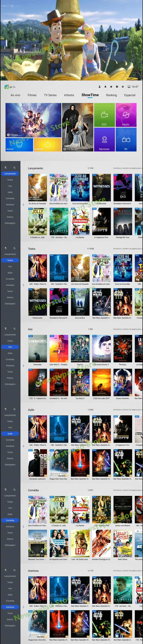Image resolution: width=143 pixels, height=644 pixels.
Task: Expand the arrow beside the Aventura movie grid
Action: [23, 607]
